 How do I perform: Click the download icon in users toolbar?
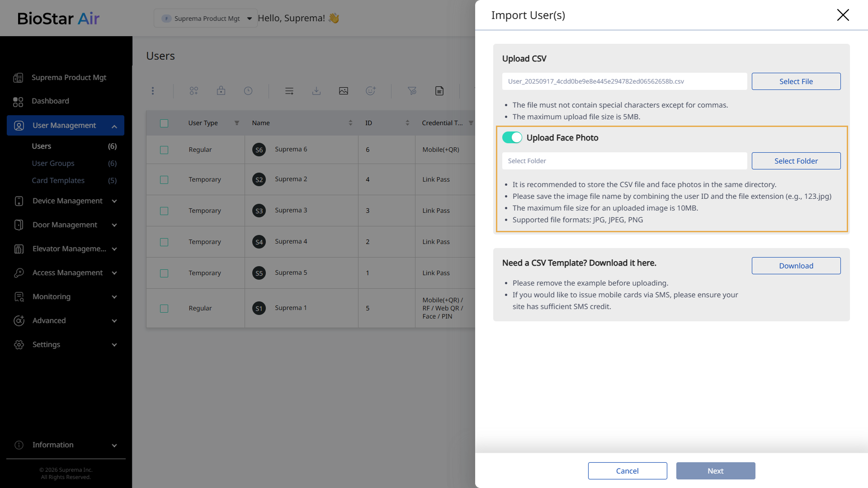click(316, 91)
